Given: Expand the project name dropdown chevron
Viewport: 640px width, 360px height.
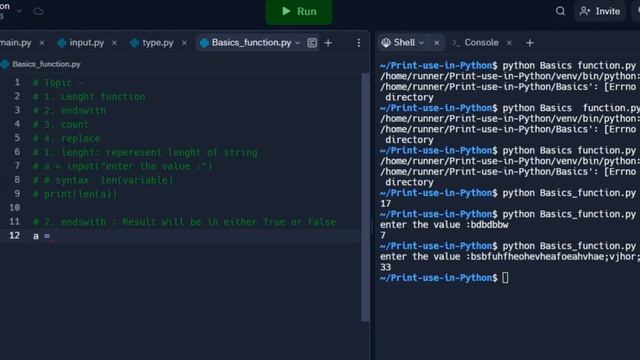Looking at the screenshot, I should click(19, 11).
